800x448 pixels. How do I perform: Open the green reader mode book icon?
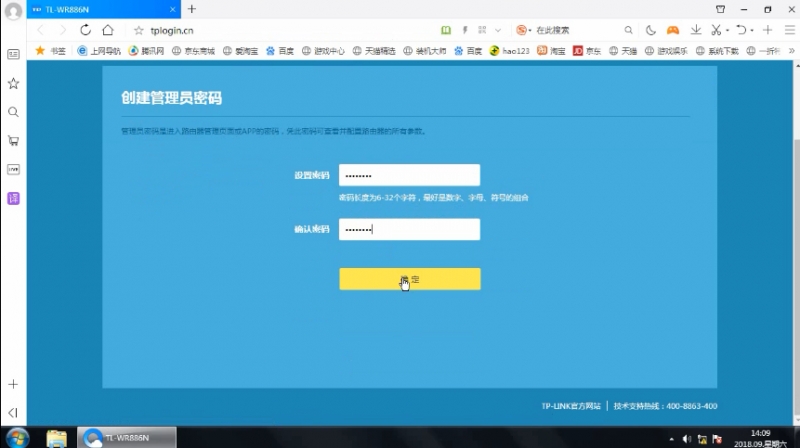446,30
